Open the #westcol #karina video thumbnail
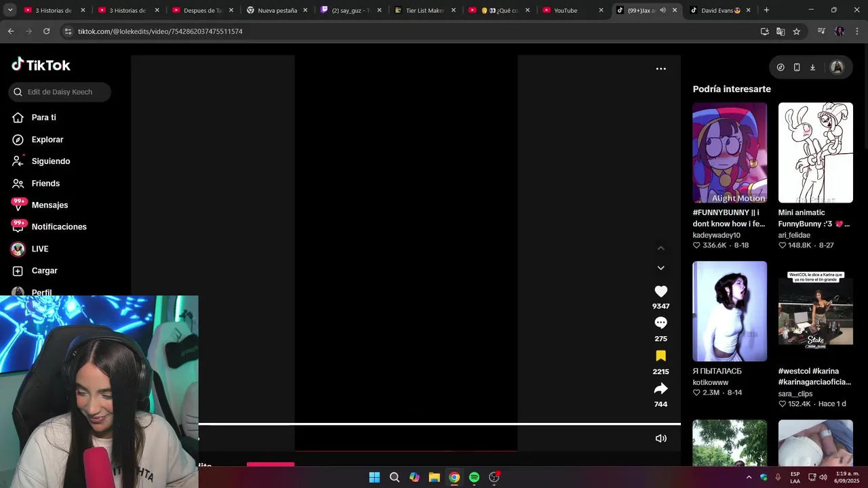868x488 pixels. coord(816,311)
